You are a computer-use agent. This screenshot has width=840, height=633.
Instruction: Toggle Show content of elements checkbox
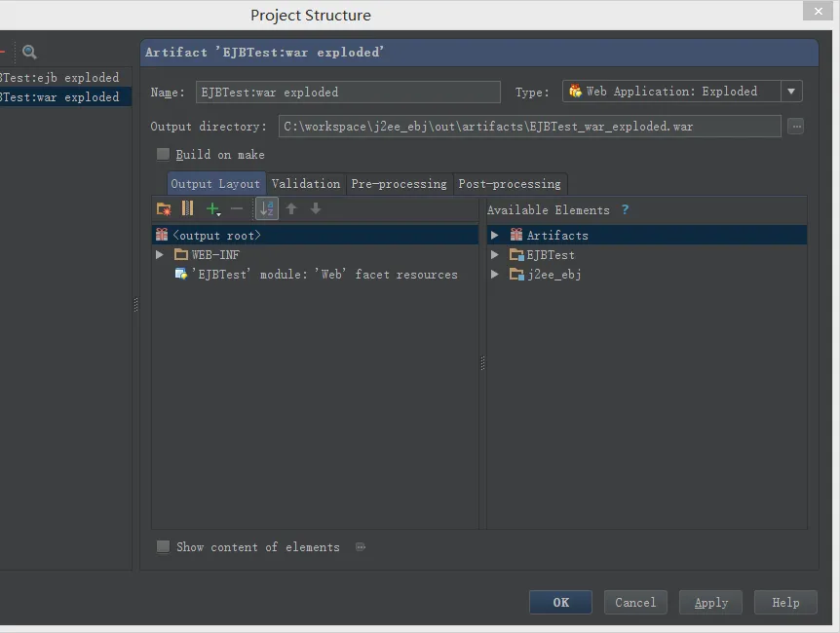point(163,546)
